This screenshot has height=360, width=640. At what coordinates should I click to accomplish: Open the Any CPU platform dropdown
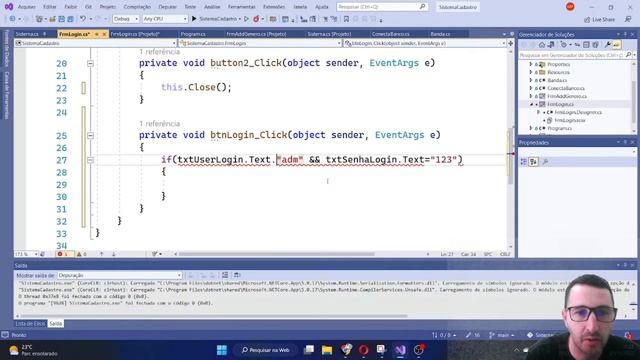(165, 19)
